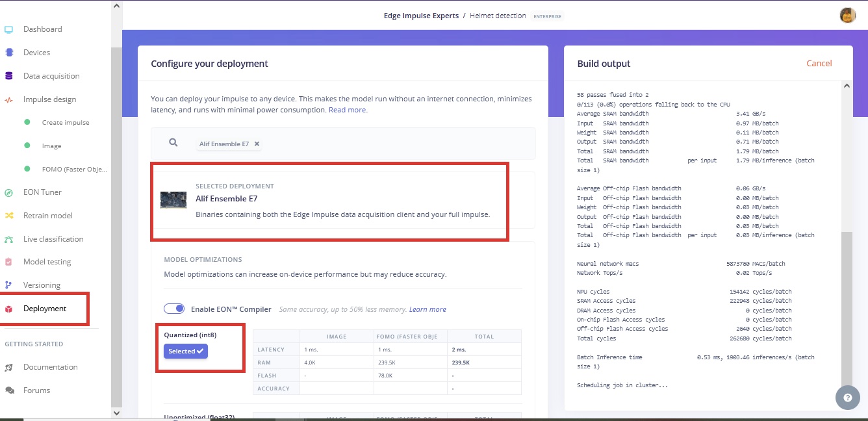Click in the deployment search field
This screenshot has width=868, height=421.
pyautogui.click(x=390, y=144)
